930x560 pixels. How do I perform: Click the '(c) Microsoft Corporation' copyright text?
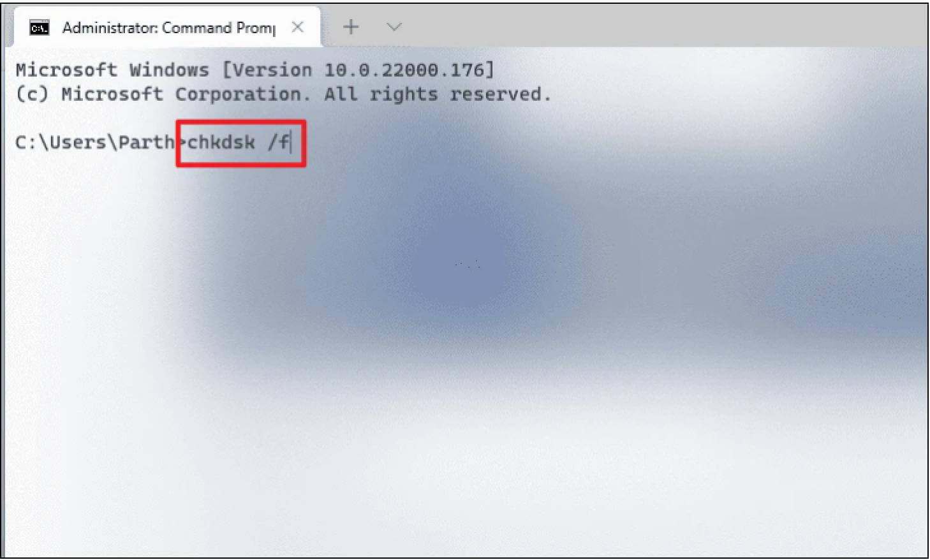(163, 94)
